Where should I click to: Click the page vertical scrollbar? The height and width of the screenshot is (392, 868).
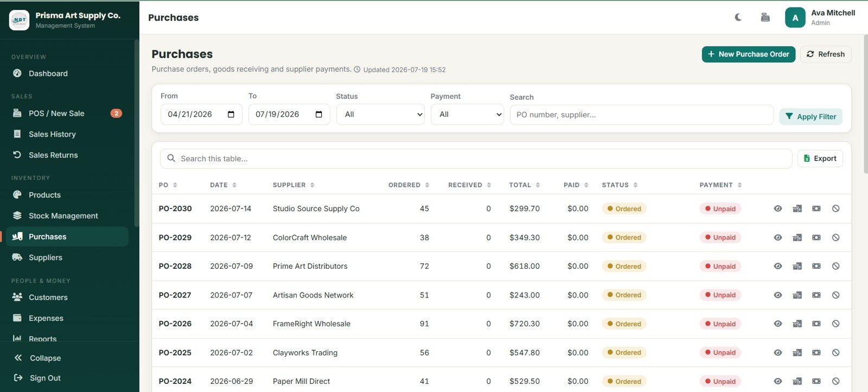[865, 103]
